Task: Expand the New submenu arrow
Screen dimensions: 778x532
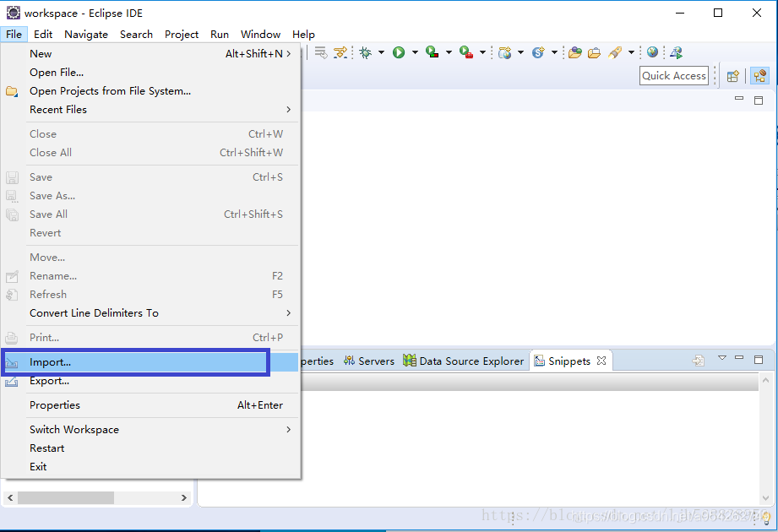Action: pyautogui.click(x=288, y=53)
